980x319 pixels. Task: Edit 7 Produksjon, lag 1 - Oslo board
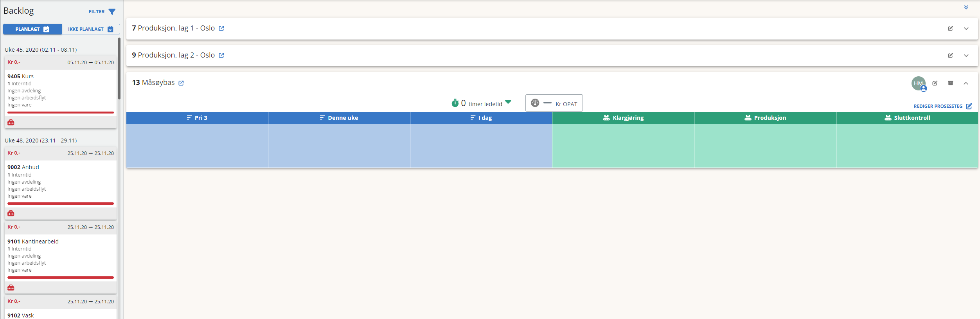(950, 29)
